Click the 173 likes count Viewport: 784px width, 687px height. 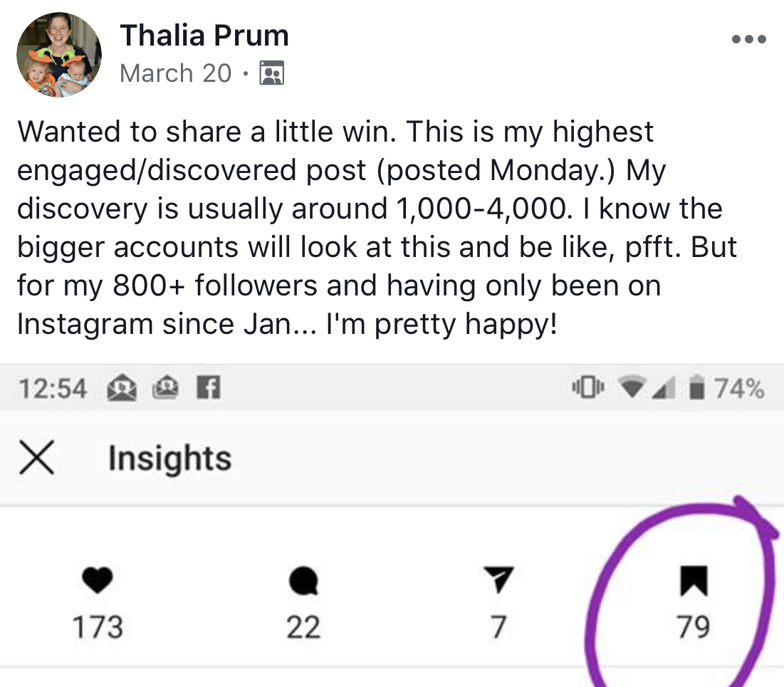(98, 627)
